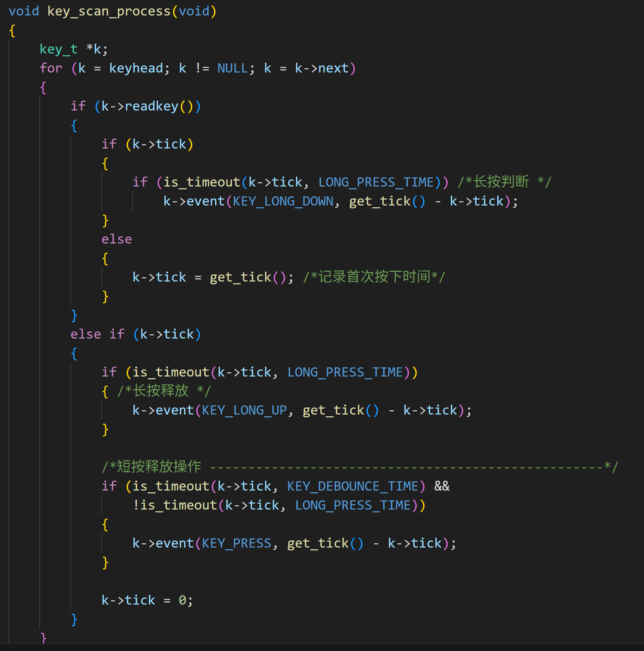The image size is (644, 651).
Task: Click NULL in the for condition
Action: 233,68
